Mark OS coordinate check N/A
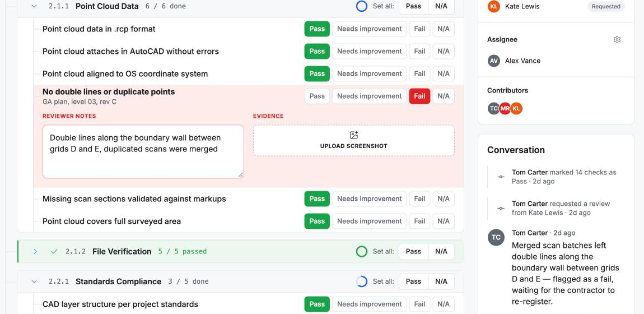 (443, 73)
